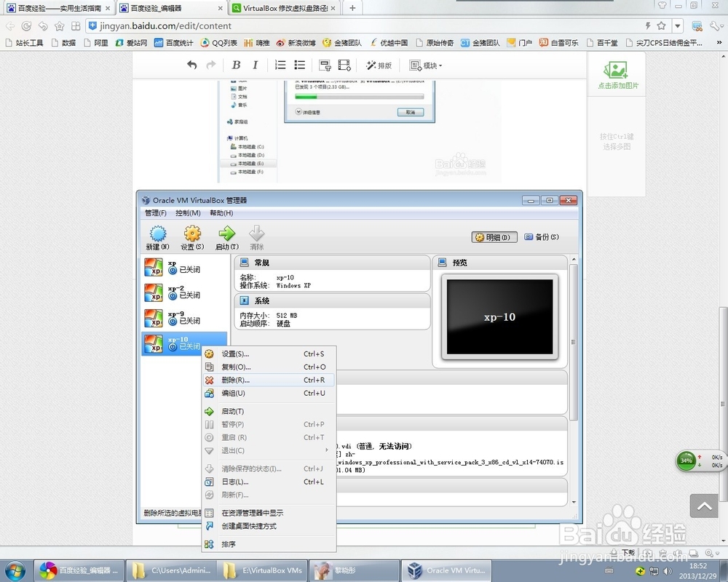Click the add picture (点击添加图片) icon
This screenshot has width=728, height=582.
tap(616, 71)
